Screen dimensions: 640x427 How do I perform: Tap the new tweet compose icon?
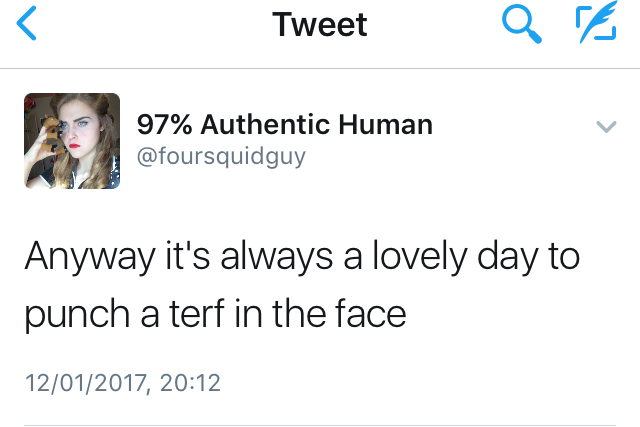[596, 25]
